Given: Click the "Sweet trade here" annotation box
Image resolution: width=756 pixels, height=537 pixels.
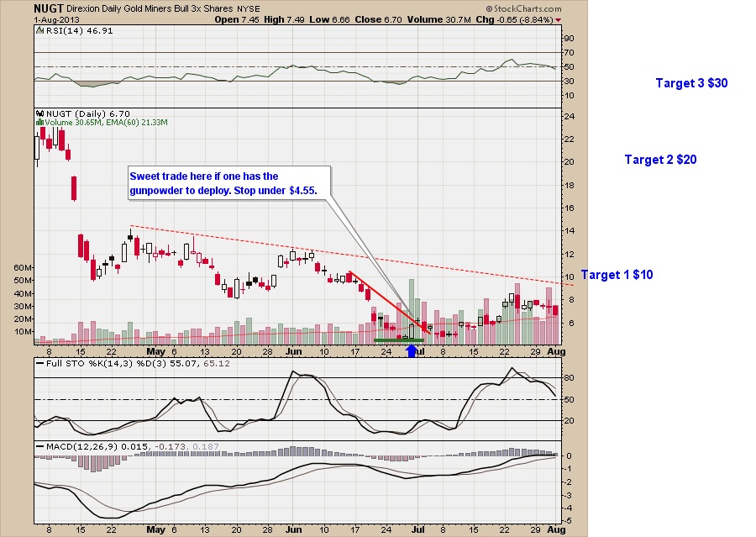Looking at the screenshot, I should click(229, 183).
